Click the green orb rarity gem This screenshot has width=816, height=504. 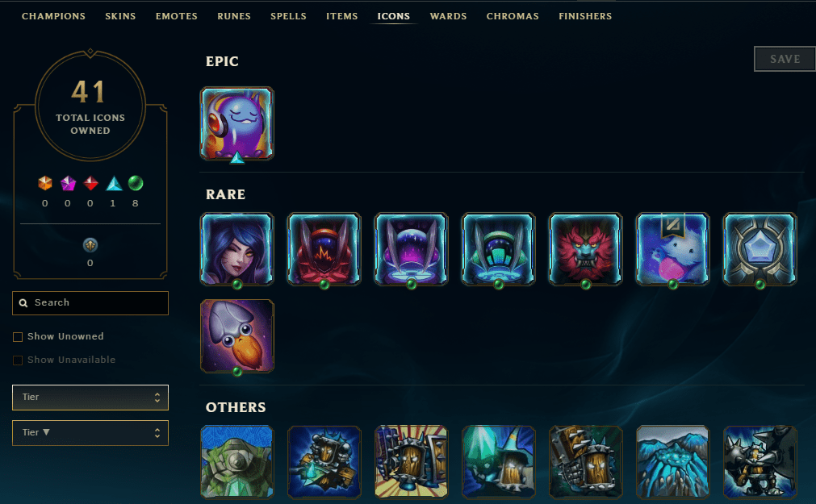tap(136, 183)
